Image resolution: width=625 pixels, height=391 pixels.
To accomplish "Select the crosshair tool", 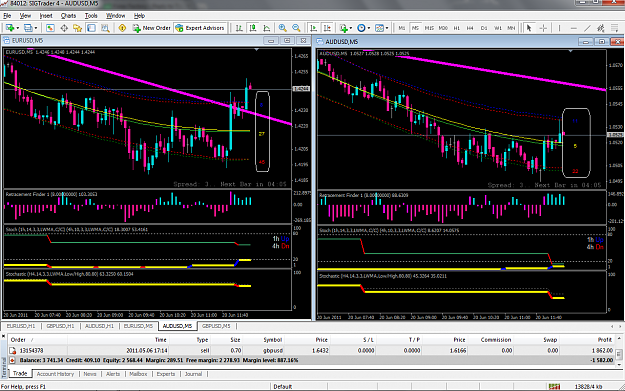I will (x=543, y=28).
